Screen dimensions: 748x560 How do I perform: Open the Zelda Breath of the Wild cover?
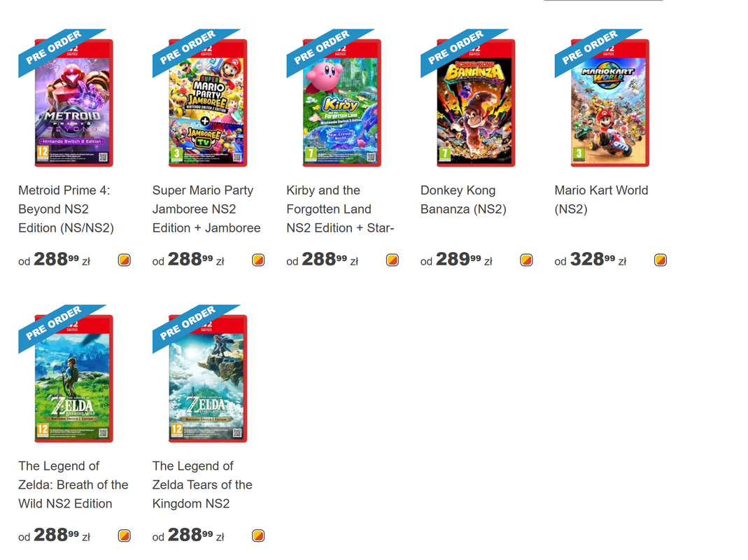[73, 378]
